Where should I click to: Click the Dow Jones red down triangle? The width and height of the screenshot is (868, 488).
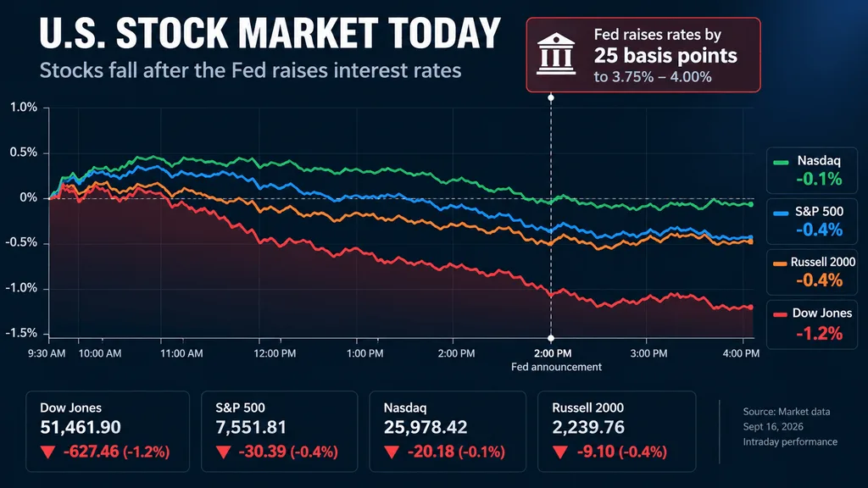point(48,452)
